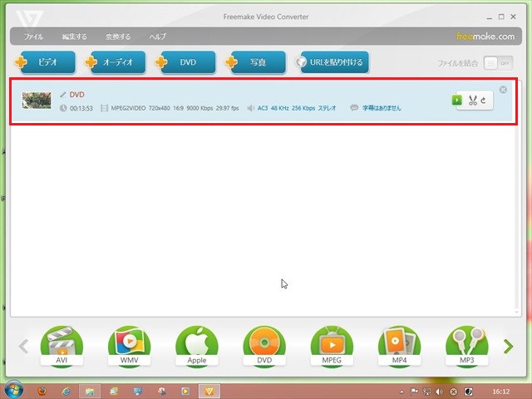Choose the MPEG output format

pyautogui.click(x=332, y=344)
